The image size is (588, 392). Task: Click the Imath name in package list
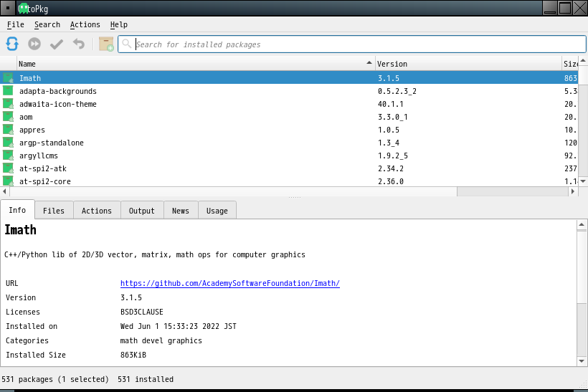click(30, 78)
